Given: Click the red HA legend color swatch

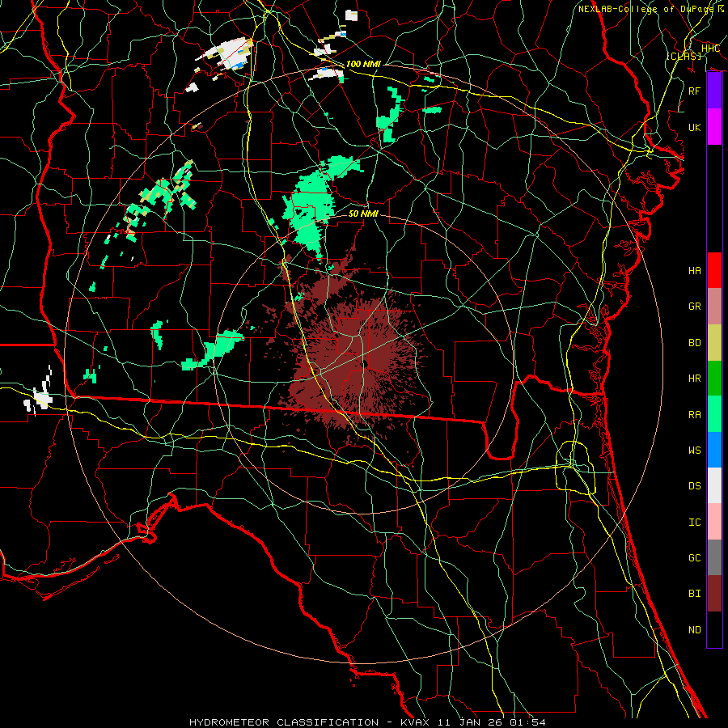Looking at the screenshot, I should tap(714, 270).
